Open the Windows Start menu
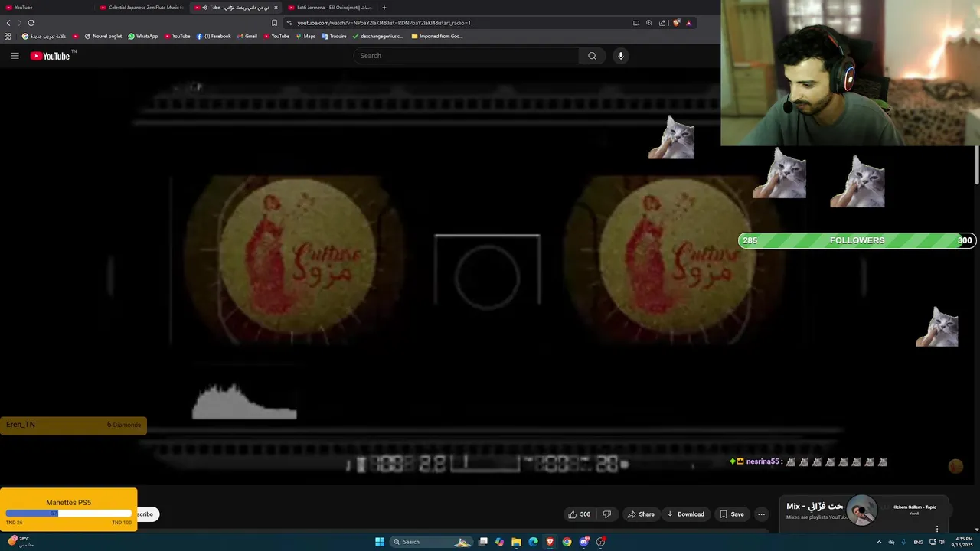The image size is (980, 551). 380,542
